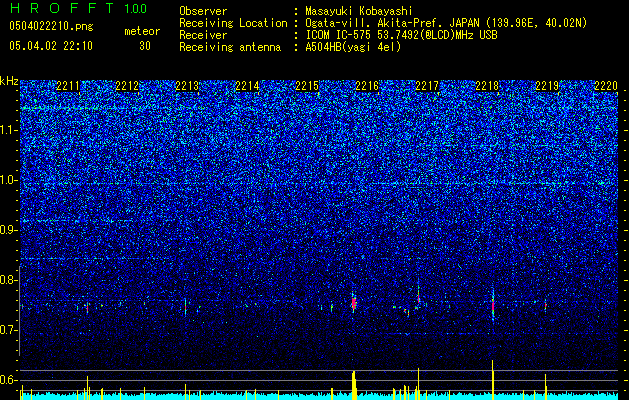Image resolution: width=629 pixels, height=400 pixels.
Task: Click the HROFFT program title text
Action: [62, 8]
